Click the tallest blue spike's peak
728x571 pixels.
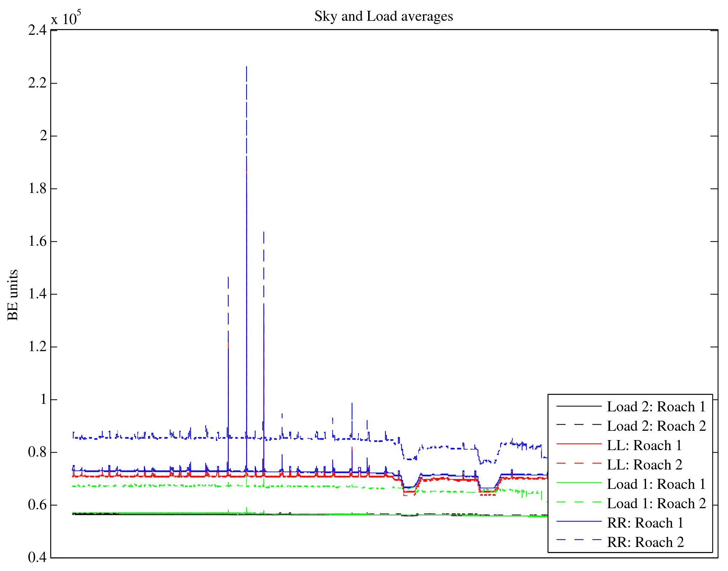pos(246,67)
